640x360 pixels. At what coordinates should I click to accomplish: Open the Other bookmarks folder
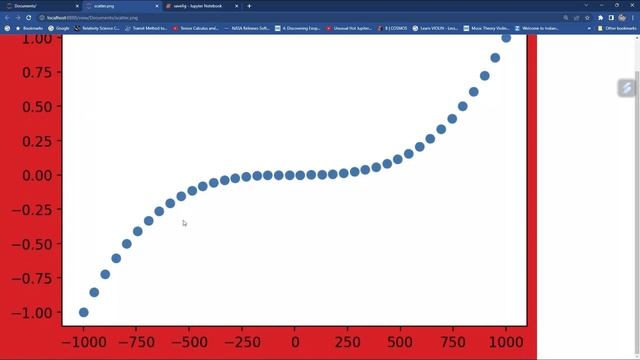[x=617, y=28]
